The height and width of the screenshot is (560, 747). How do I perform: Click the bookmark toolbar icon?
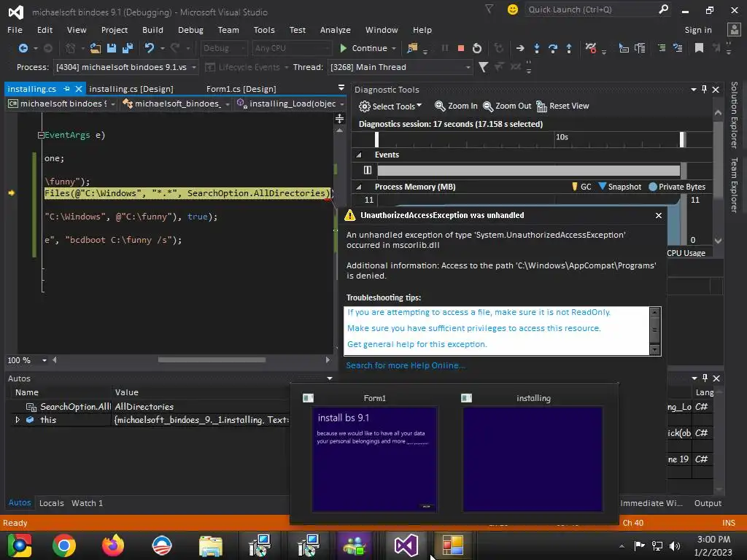tap(699, 47)
